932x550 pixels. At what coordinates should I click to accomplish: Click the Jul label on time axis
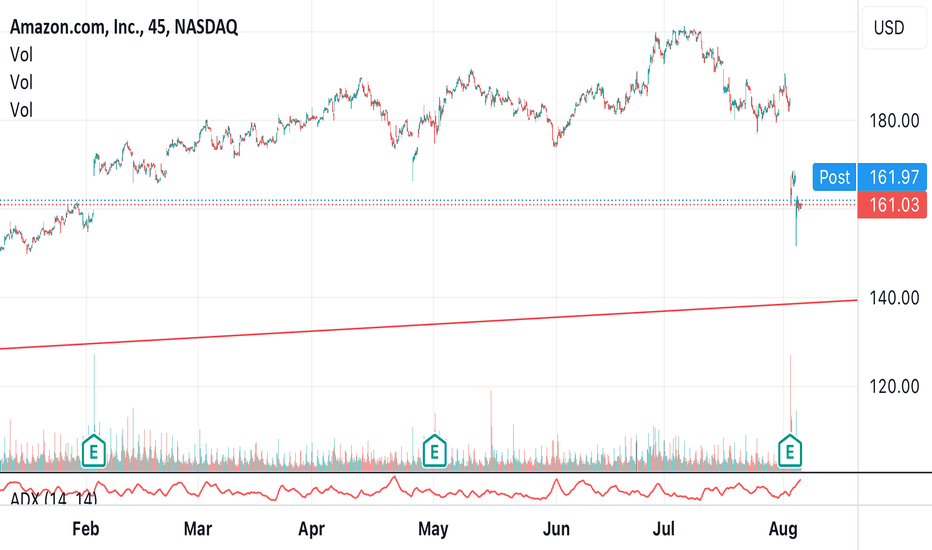tap(664, 529)
